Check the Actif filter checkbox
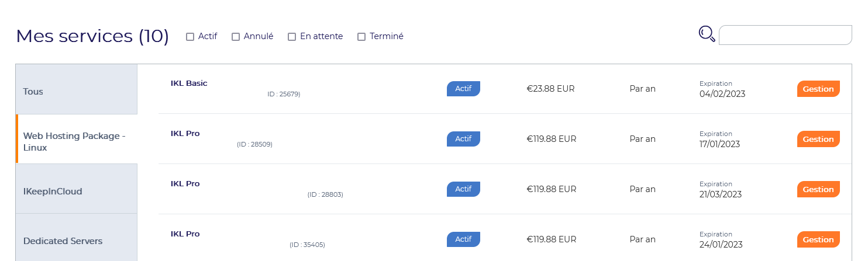 (x=190, y=37)
